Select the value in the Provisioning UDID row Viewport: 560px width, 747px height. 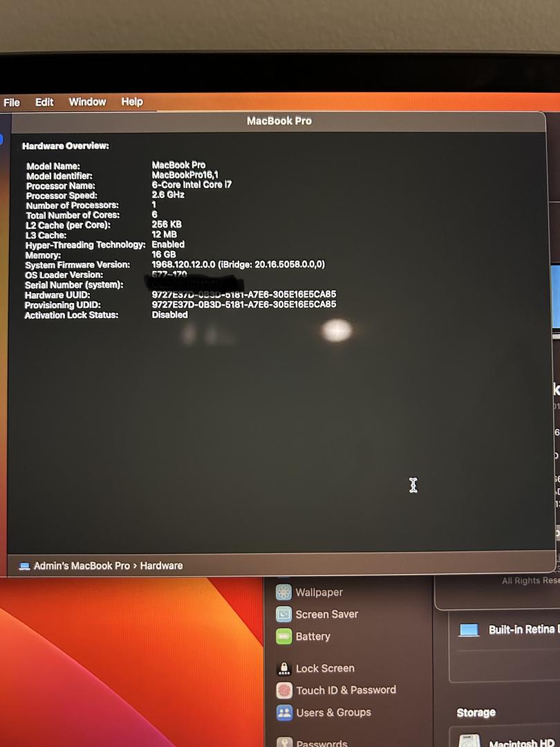tap(244, 304)
